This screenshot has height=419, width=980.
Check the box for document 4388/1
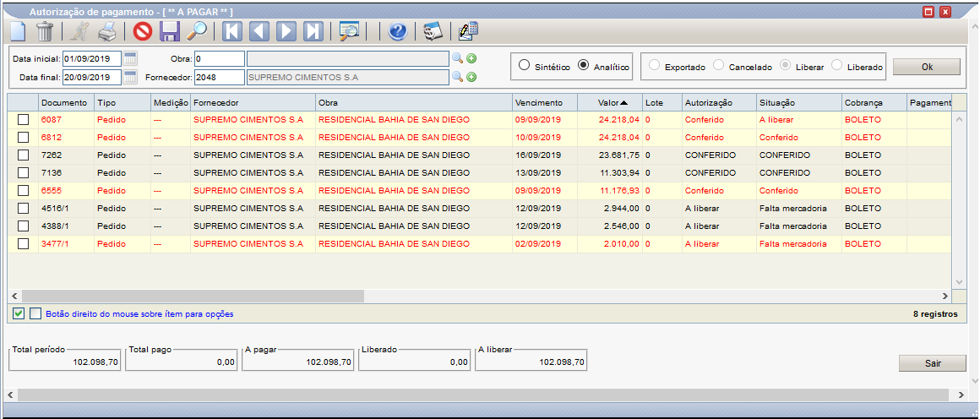(x=23, y=226)
